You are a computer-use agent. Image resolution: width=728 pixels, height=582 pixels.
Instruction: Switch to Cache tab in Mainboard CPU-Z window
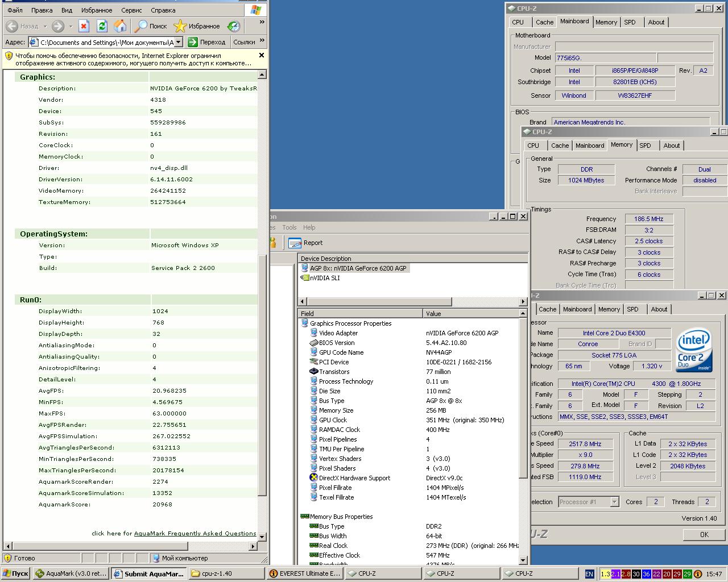544,22
